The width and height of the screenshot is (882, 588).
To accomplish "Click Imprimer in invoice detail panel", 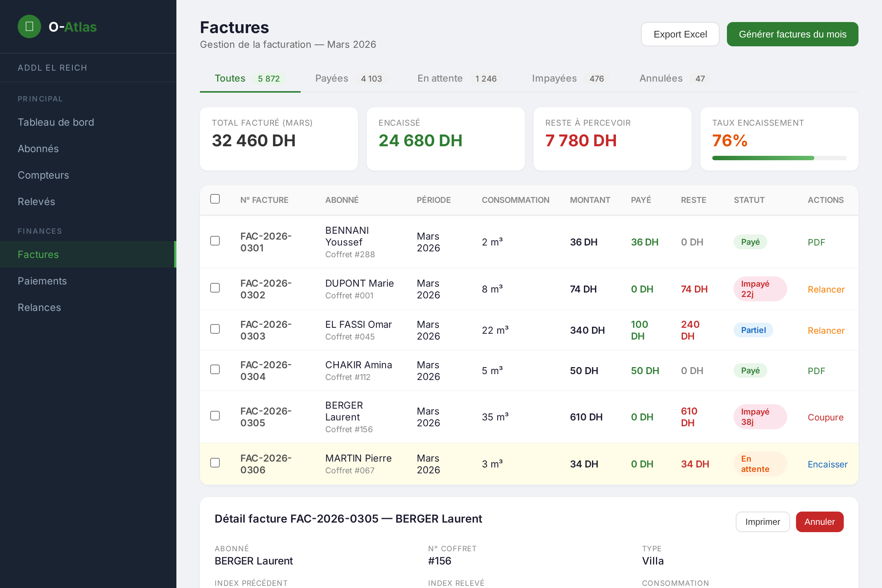I will click(762, 521).
